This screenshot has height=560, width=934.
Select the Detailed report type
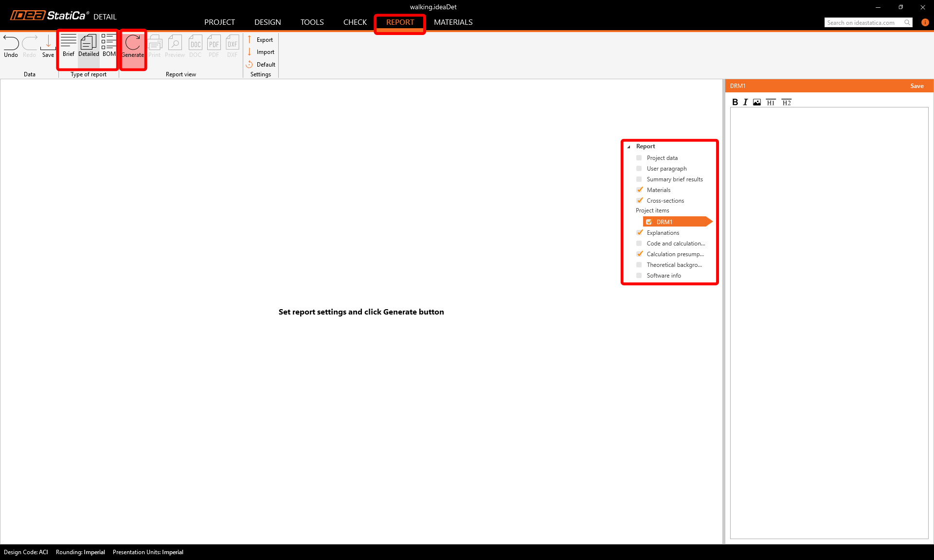[x=89, y=46]
